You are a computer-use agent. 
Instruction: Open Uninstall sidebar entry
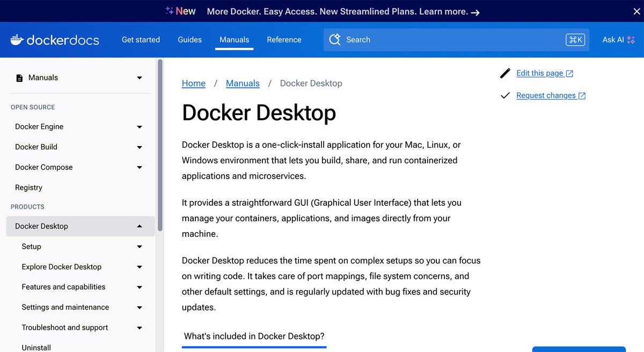[x=36, y=348]
